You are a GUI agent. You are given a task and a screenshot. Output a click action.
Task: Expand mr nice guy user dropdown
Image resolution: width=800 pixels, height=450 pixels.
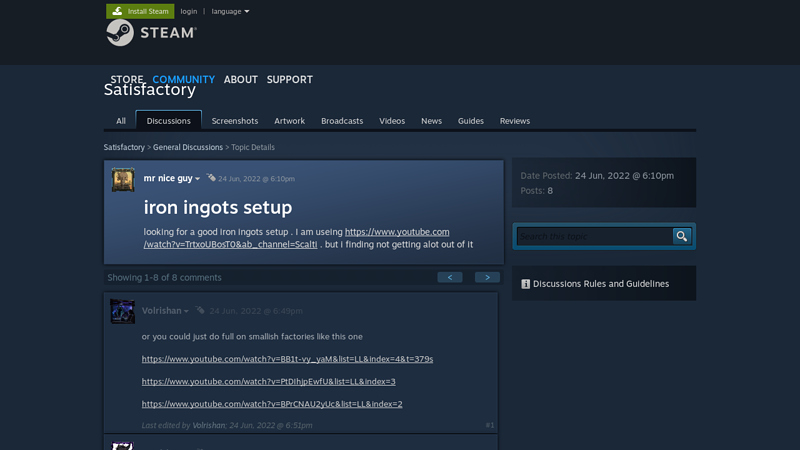(x=197, y=179)
